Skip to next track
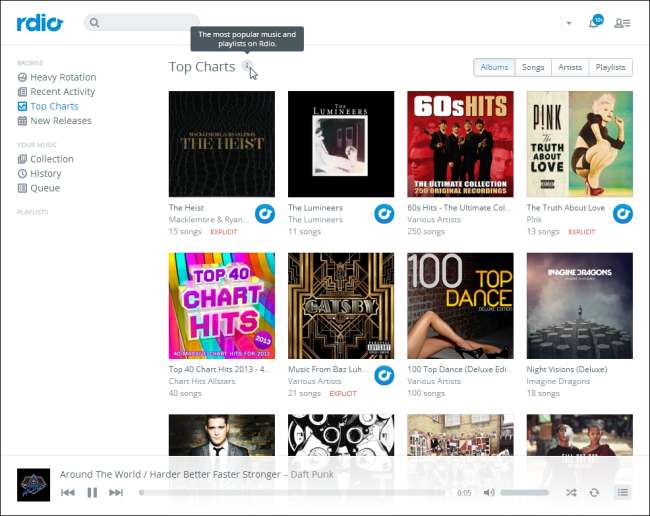This screenshot has height=516, width=650. [x=116, y=492]
